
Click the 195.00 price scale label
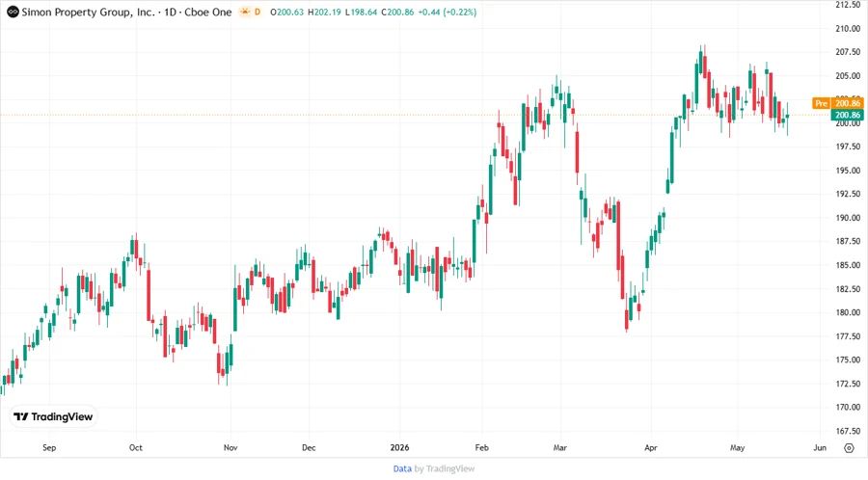coord(848,171)
